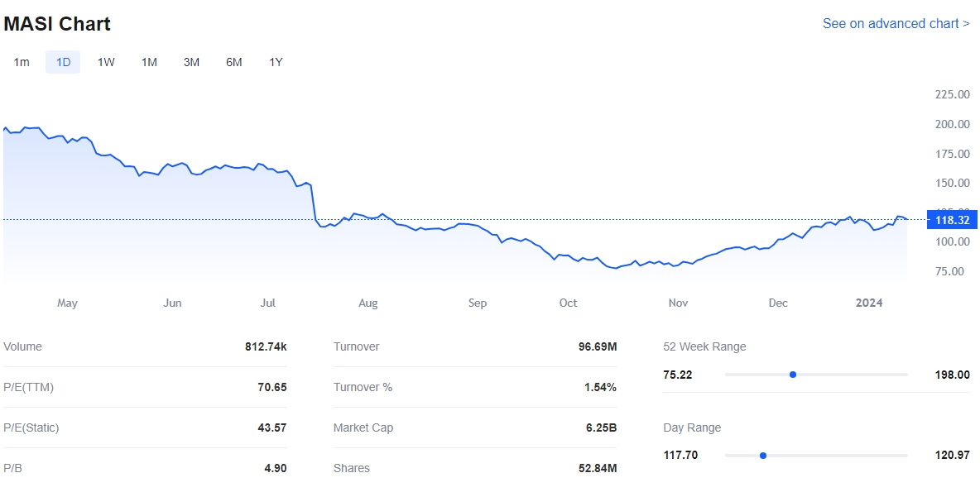
Task: Click the MASI Chart heading
Action: [x=57, y=24]
